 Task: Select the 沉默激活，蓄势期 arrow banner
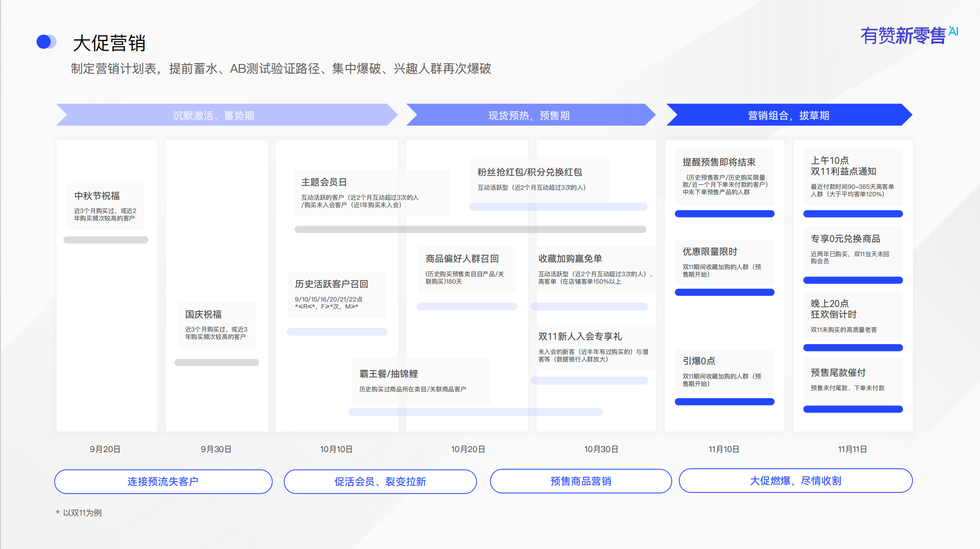point(213,115)
